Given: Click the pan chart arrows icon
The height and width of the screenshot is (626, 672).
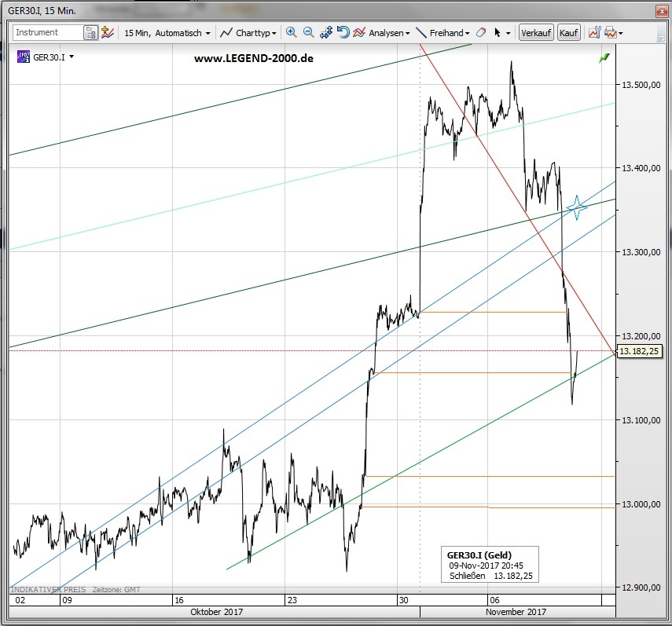Looking at the screenshot, I should (x=326, y=33).
